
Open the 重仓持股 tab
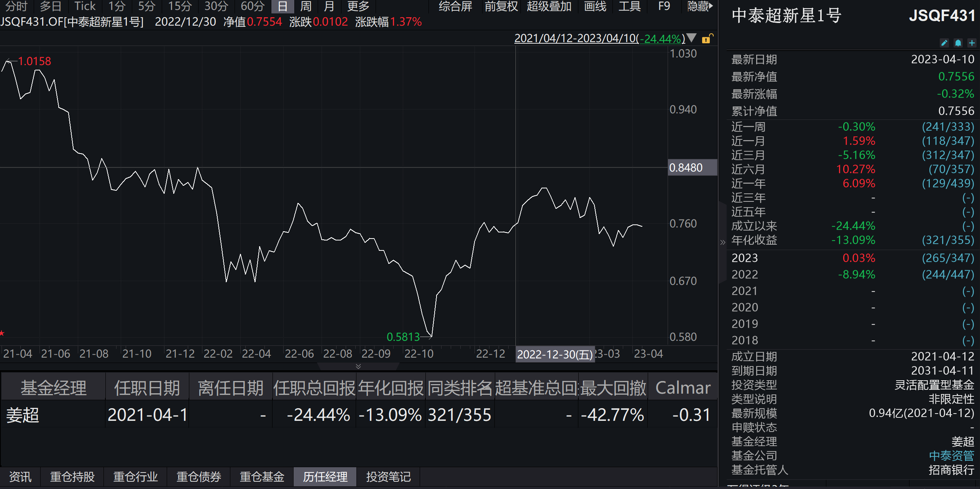pyautogui.click(x=72, y=477)
